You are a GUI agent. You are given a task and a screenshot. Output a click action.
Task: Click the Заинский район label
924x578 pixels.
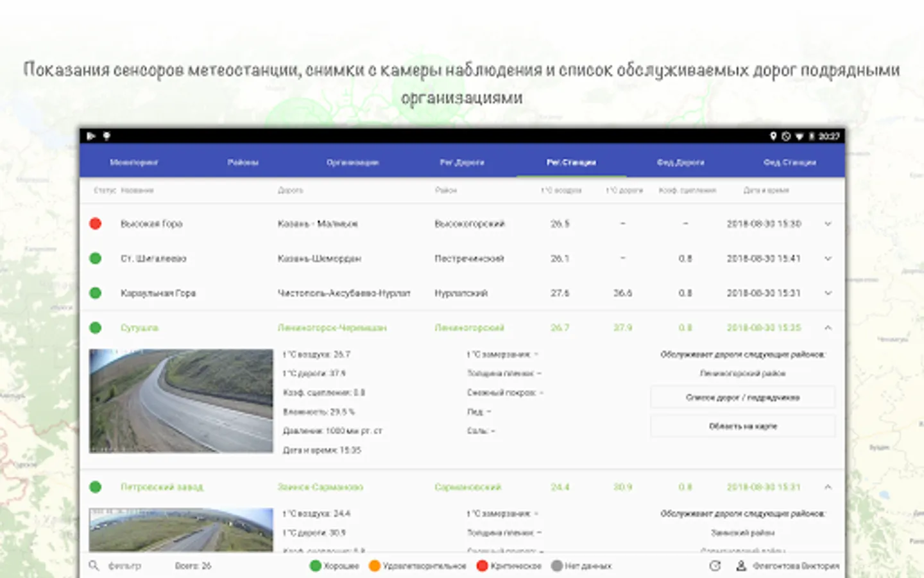[x=742, y=532]
